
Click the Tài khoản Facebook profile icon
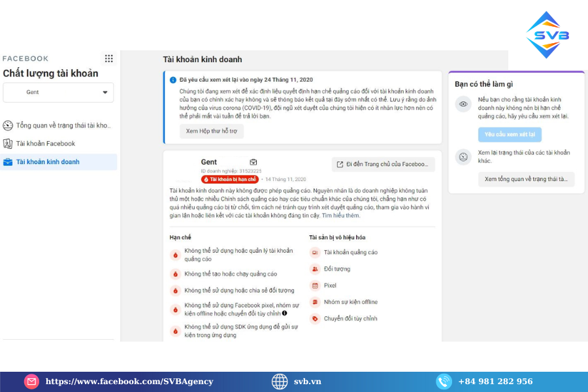click(x=8, y=143)
